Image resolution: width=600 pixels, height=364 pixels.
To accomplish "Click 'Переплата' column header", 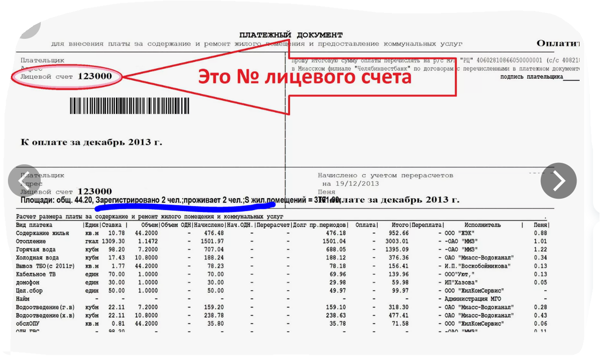I will click(x=426, y=225).
